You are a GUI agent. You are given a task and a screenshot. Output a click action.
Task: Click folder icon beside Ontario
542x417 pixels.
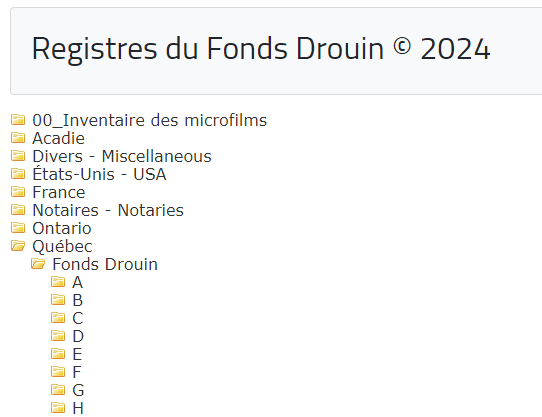point(18,228)
